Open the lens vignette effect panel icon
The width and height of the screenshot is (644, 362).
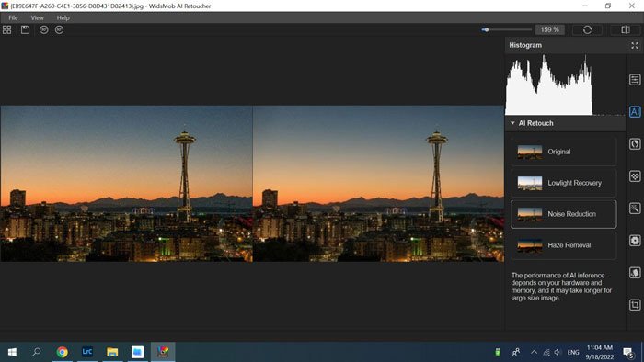pyautogui.click(x=635, y=241)
